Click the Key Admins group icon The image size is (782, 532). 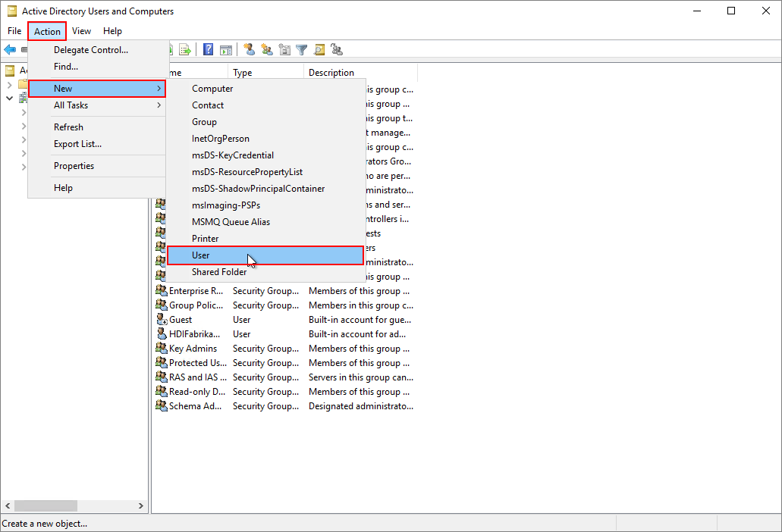(161, 348)
